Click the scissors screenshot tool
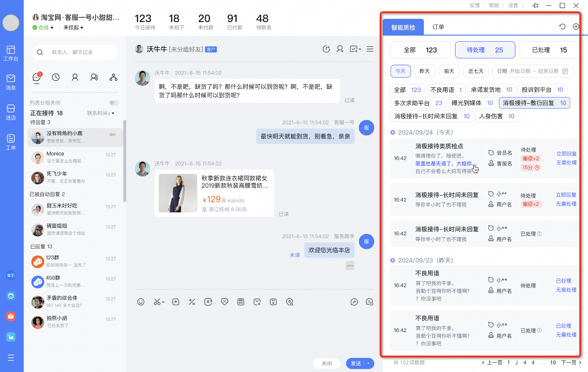 [157, 302]
